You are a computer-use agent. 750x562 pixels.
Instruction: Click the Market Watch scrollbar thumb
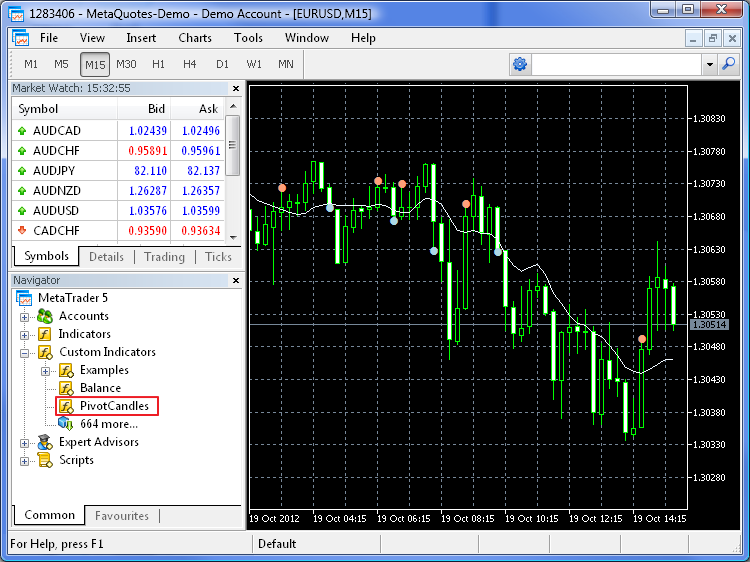(233, 145)
